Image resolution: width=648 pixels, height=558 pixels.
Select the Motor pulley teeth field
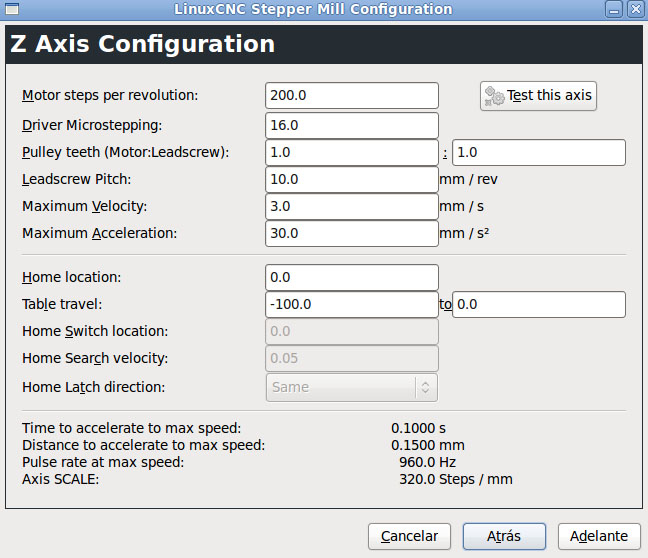click(x=352, y=153)
